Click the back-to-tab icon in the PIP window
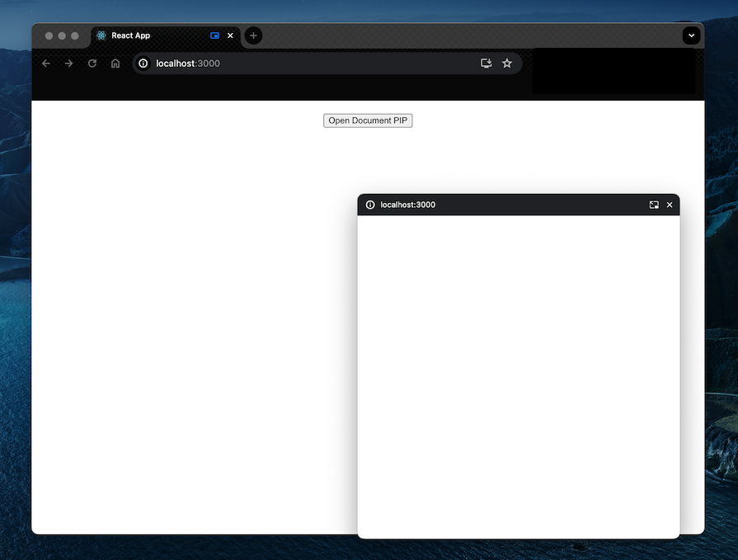Image resolution: width=738 pixels, height=560 pixels. tap(653, 205)
